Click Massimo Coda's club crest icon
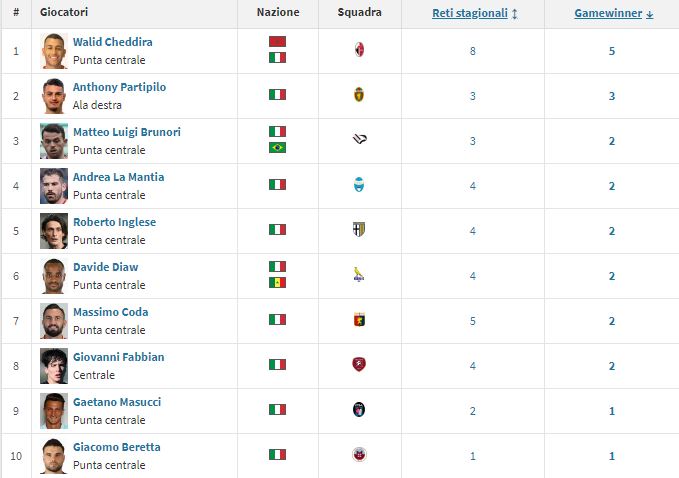This screenshot has width=679, height=478. (x=360, y=320)
